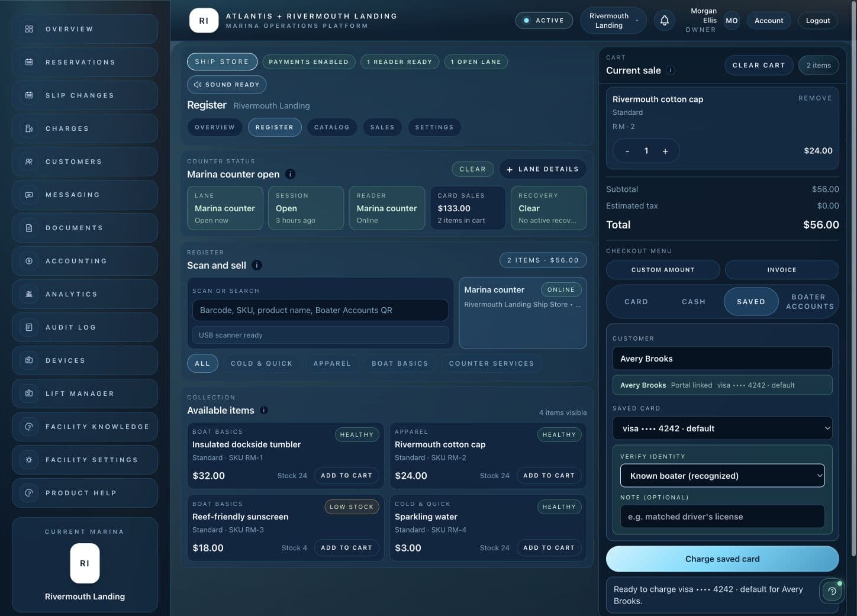This screenshot has height=616, width=857.
Task: Switch to the Overview tab under Register
Action: click(x=215, y=127)
